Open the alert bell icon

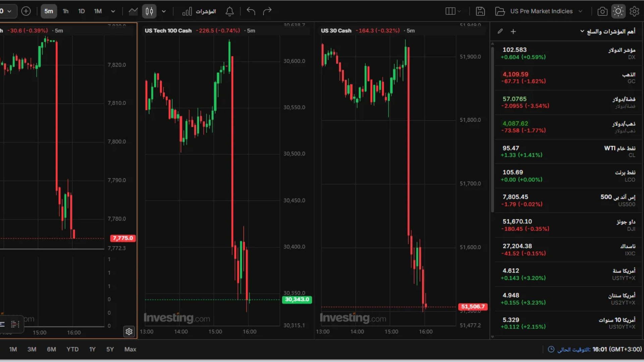coord(229,11)
